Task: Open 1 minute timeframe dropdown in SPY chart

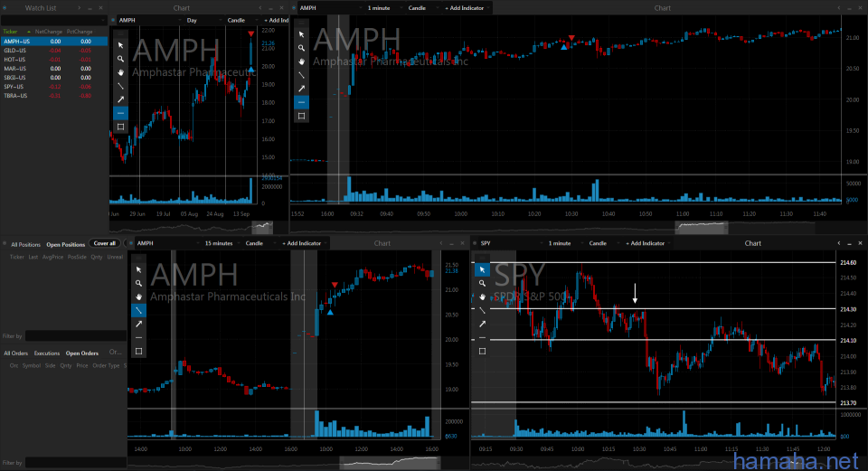Action: [x=564, y=243]
